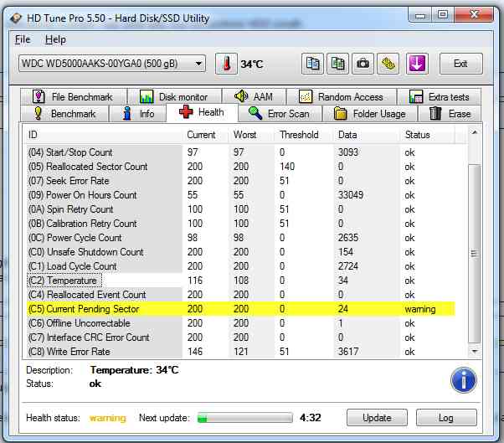Select the (0C) Power Cycle Count row
The image size is (504, 443).
tap(241, 238)
